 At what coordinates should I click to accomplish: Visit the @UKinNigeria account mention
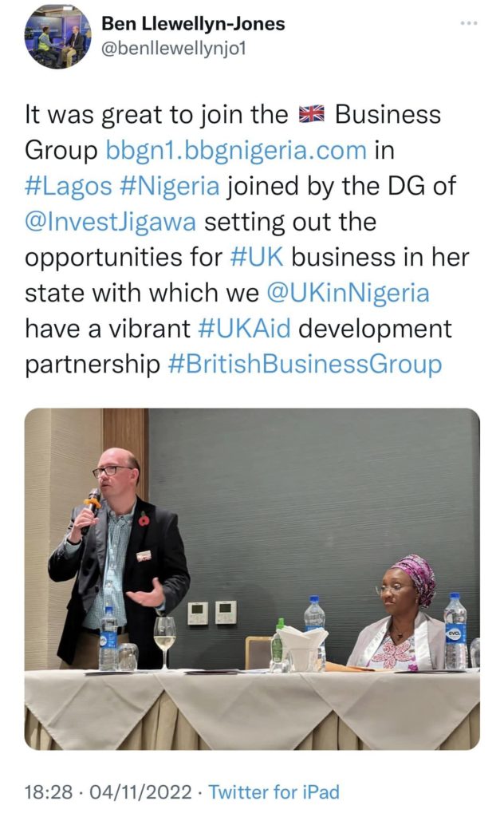pyautogui.click(x=348, y=293)
